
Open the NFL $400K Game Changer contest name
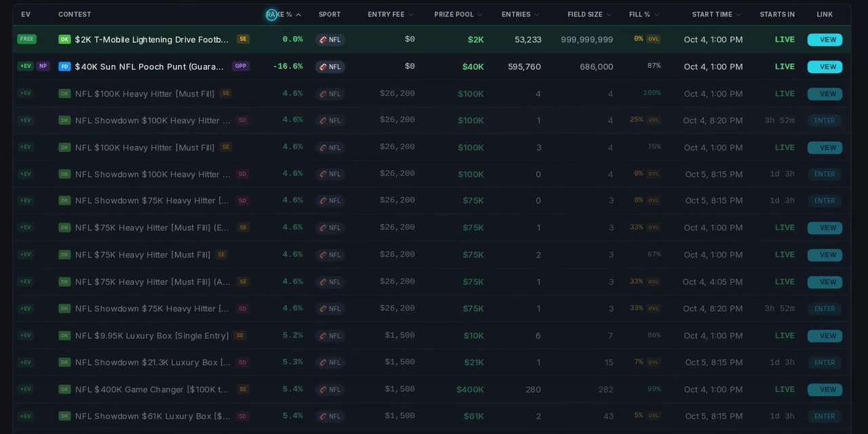[153, 389]
